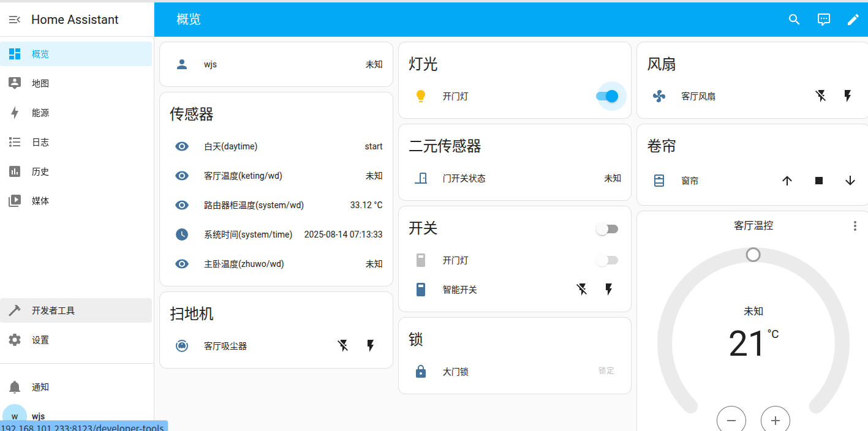Toggle the 开关 card header switch

tap(607, 229)
